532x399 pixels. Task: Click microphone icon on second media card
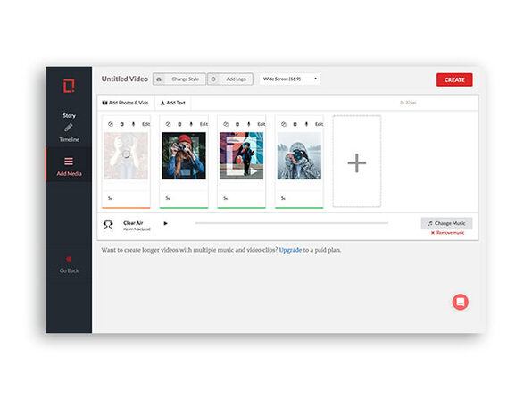coord(191,124)
